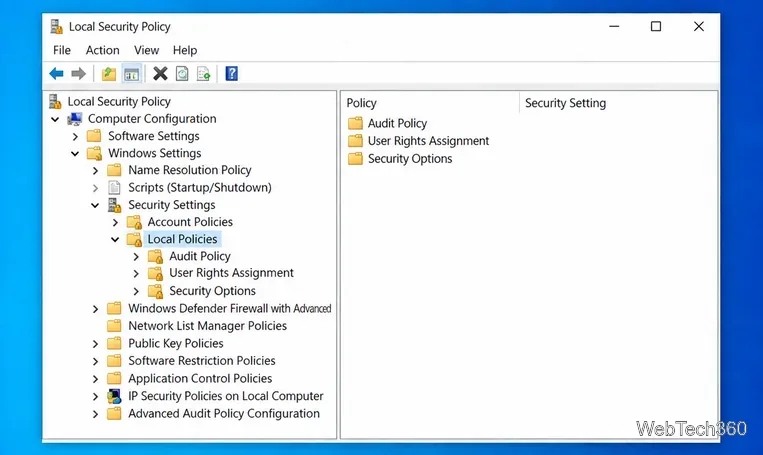Click the Help question mark icon

232,74
